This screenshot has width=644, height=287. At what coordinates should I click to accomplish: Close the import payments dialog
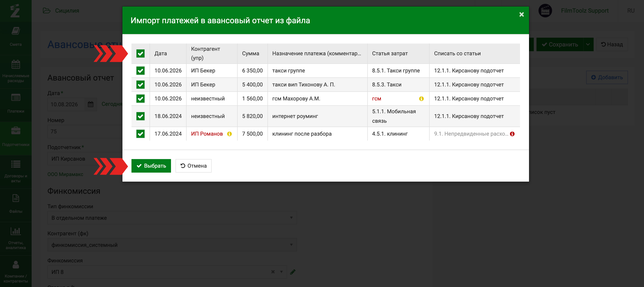[521, 14]
